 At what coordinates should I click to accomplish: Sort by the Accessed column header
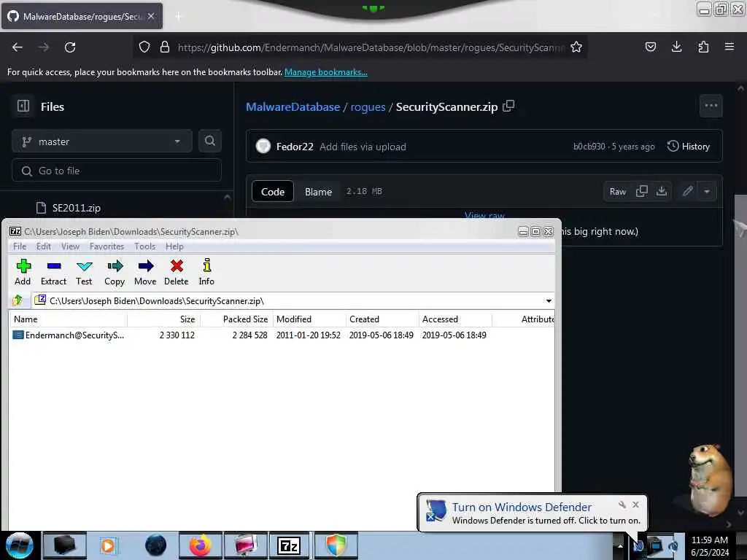[455, 319]
